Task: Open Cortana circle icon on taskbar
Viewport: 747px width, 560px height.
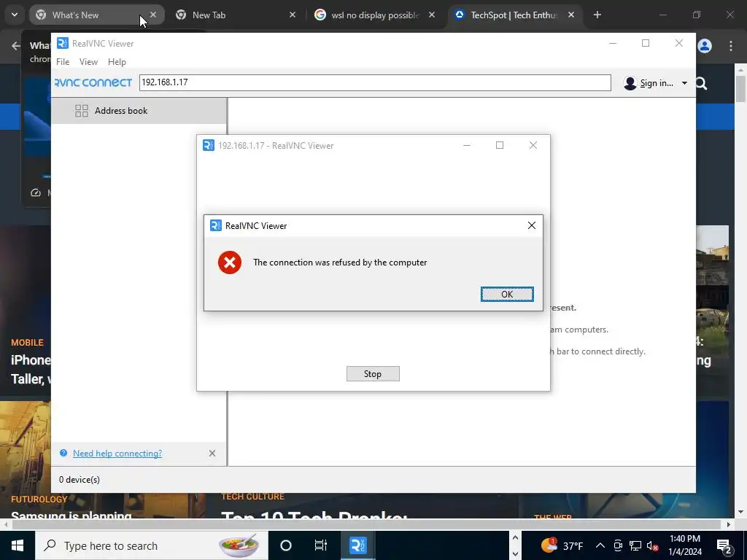Action: click(x=286, y=545)
